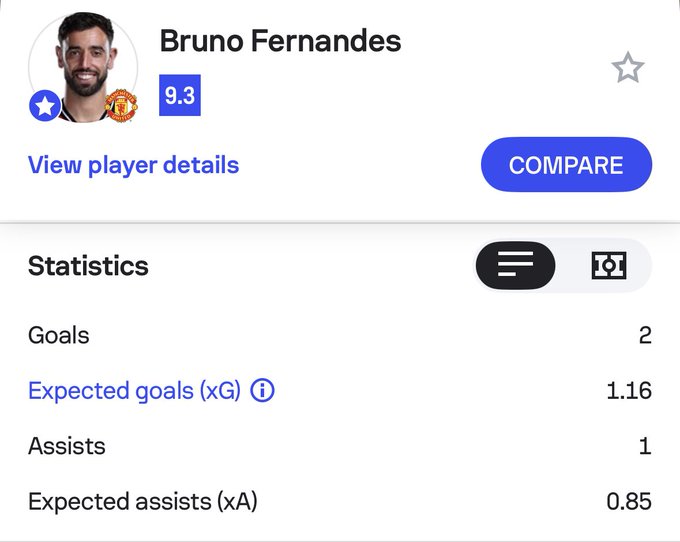
Task: Click the blue star badge on the player photo
Action: pyautogui.click(x=45, y=106)
